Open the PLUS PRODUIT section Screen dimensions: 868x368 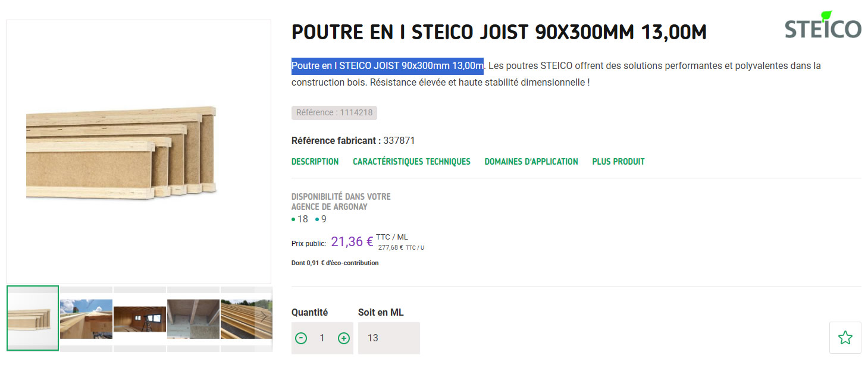(x=618, y=161)
